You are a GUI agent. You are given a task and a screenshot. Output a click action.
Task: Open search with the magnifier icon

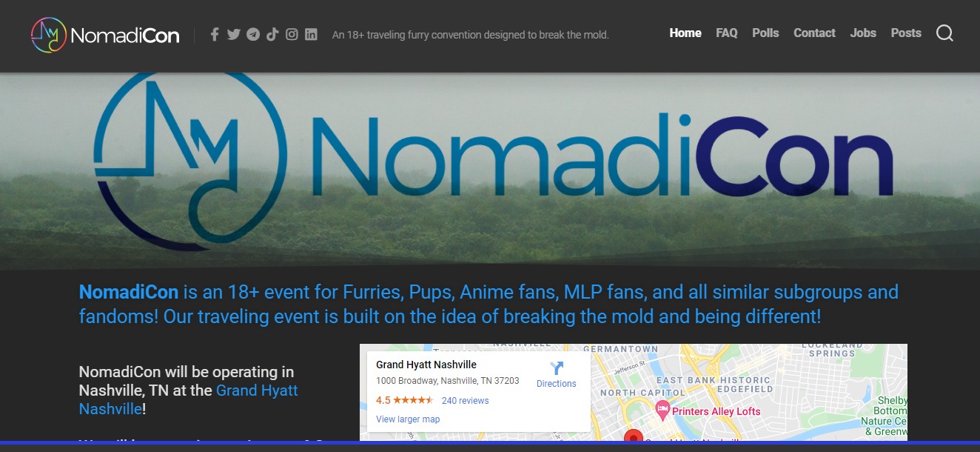coord(944,33)
